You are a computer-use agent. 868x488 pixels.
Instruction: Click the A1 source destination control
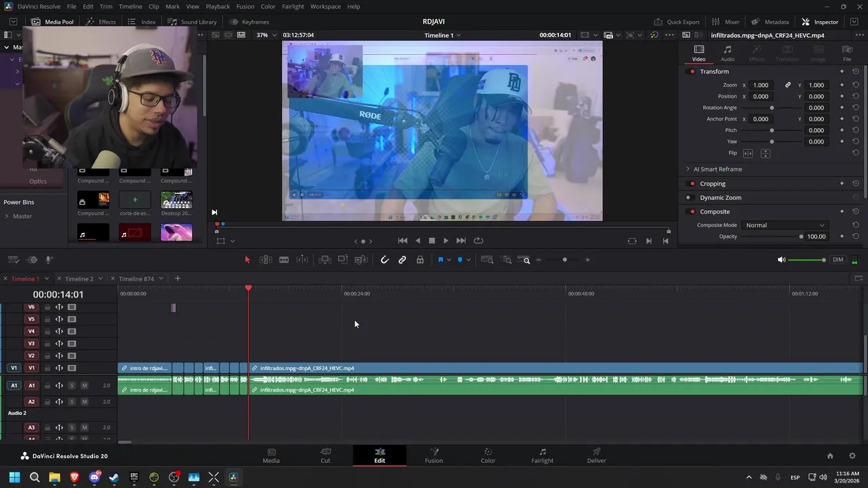14,386
